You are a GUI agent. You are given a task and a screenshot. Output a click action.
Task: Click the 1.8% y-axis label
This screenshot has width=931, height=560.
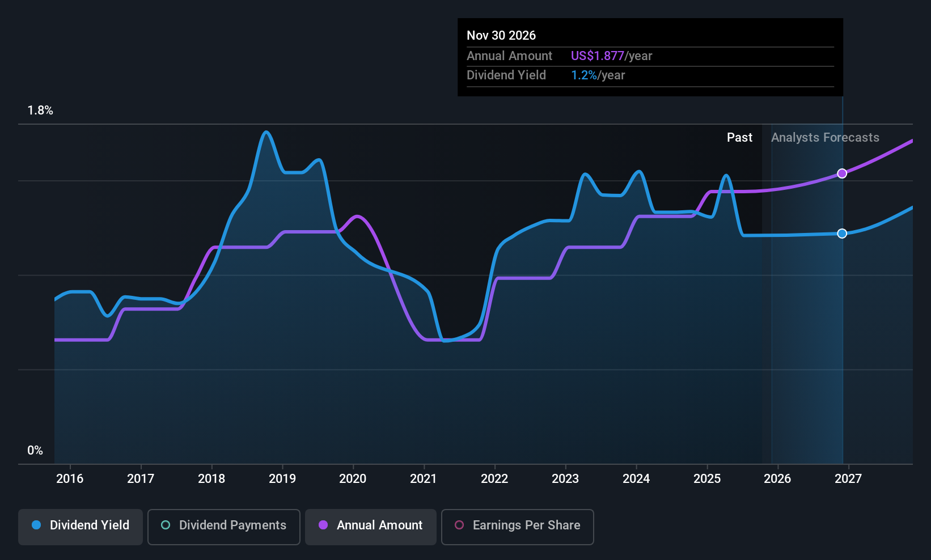(40, 111)
